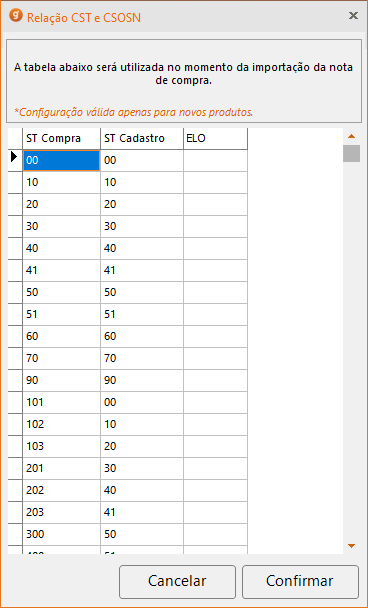Click ST Cadastro cell in row 300
368x608 pixels.
142,535
